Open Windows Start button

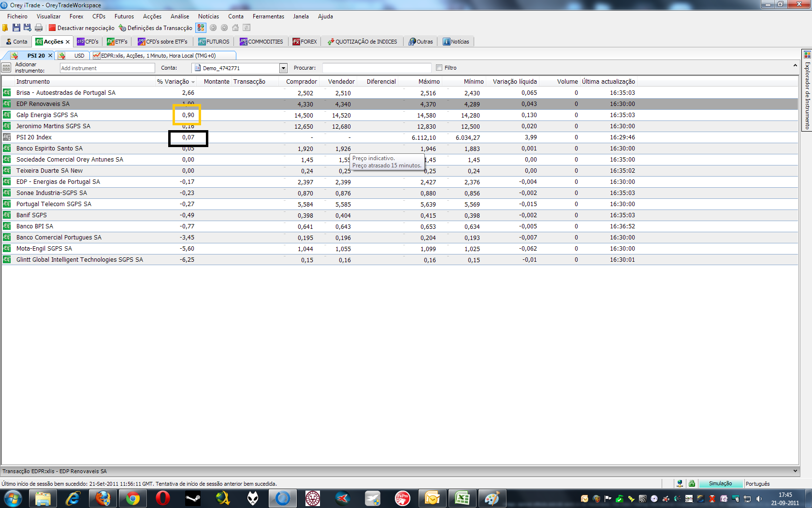click(13, 498)
